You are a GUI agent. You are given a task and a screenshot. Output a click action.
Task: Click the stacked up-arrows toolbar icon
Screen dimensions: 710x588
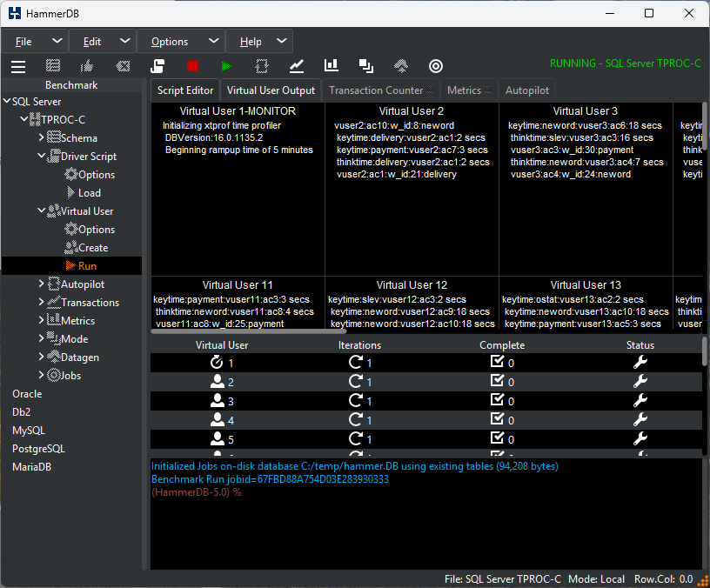tap(401, 66)
